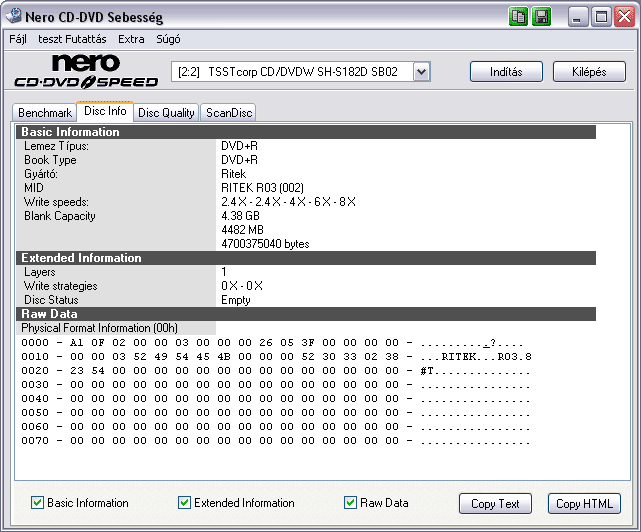Switch to the Benchmark tab
This screenshot has height=532, width=641.
pyautogui.click(x=45, y=112)
